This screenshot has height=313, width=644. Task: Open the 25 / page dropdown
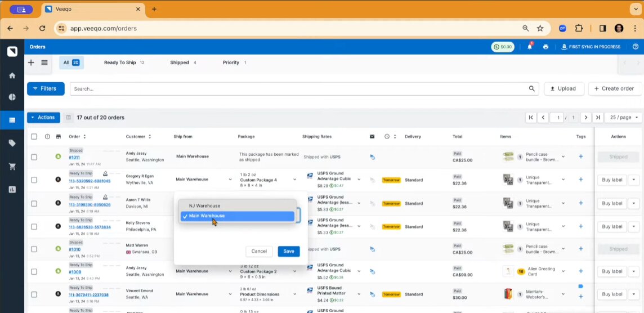pyautogui.click(x=623, y=118)
